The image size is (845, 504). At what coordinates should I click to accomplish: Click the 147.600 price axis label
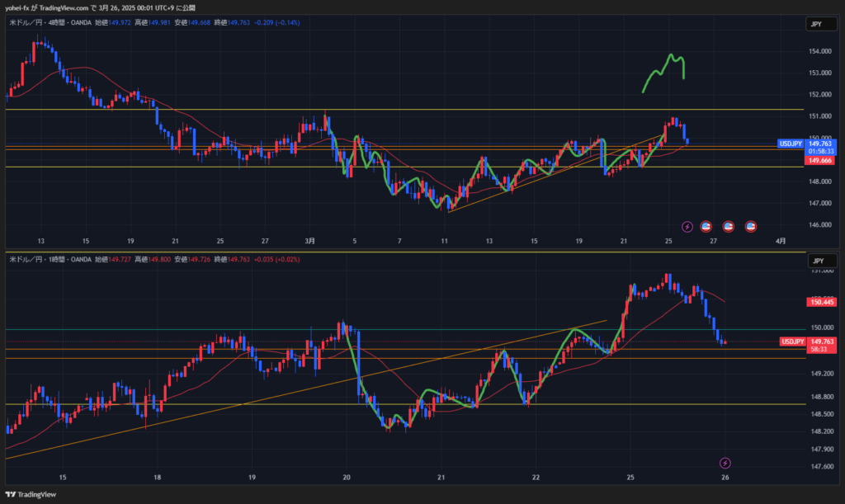pyautogui.click(x=822, y=467)
